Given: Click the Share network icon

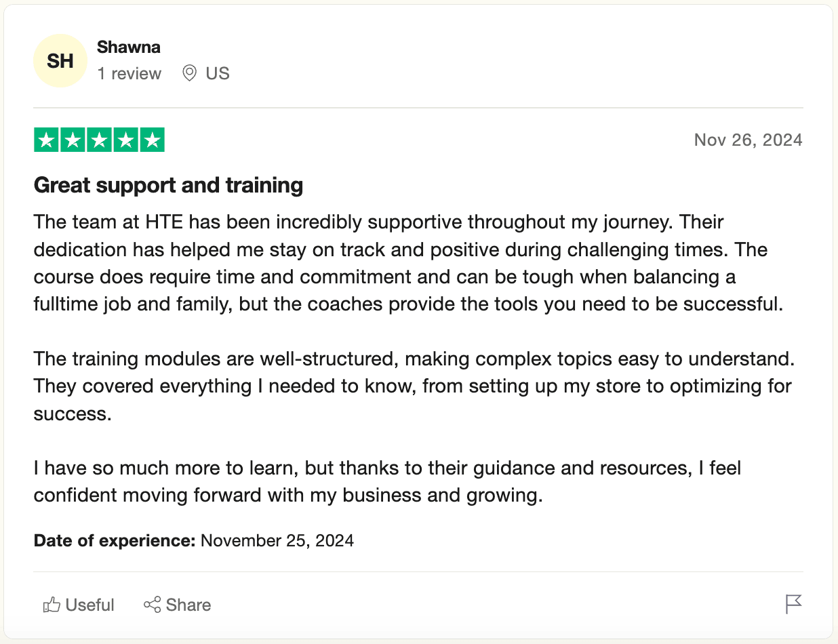Looking at the screenshot, I should coord(152,605).
